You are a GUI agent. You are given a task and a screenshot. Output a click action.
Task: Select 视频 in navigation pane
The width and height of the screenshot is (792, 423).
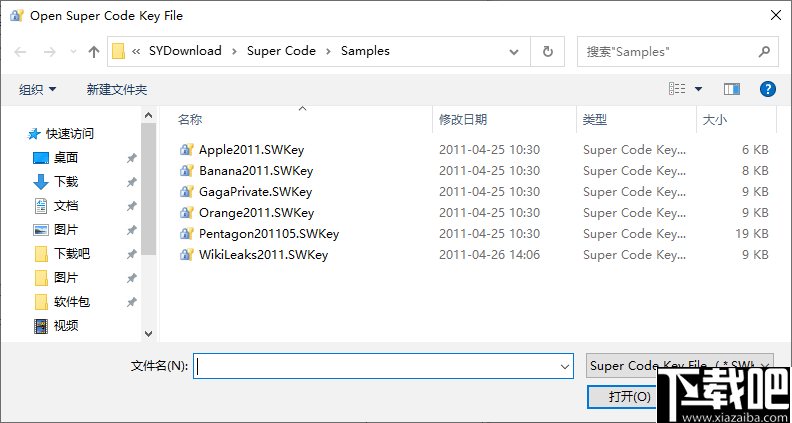66,326
